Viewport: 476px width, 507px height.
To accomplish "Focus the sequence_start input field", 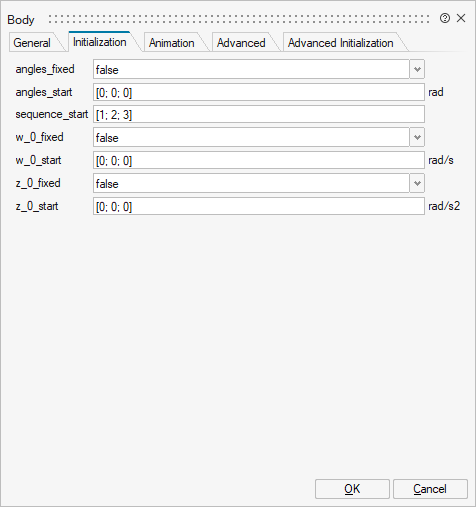I will point(259,114).
